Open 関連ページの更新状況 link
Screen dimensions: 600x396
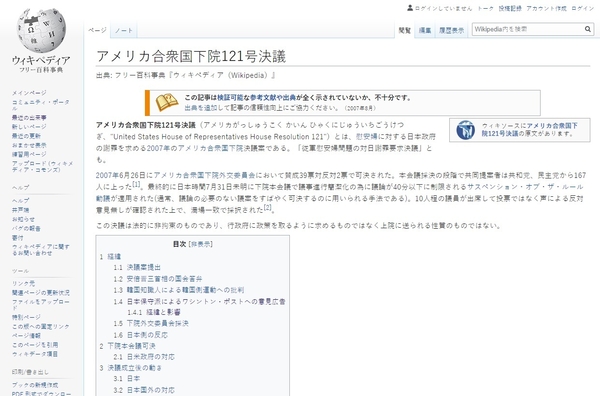click(x=41, y=293)
